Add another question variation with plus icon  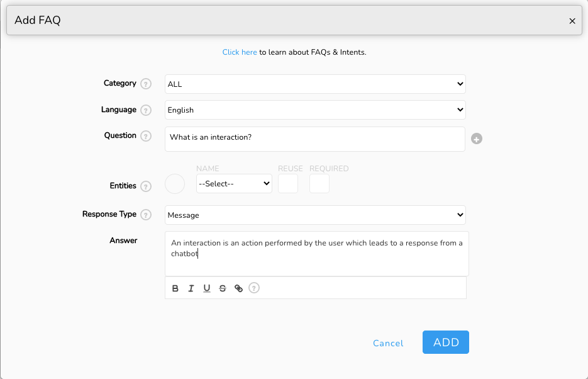(x=477, y=139)
